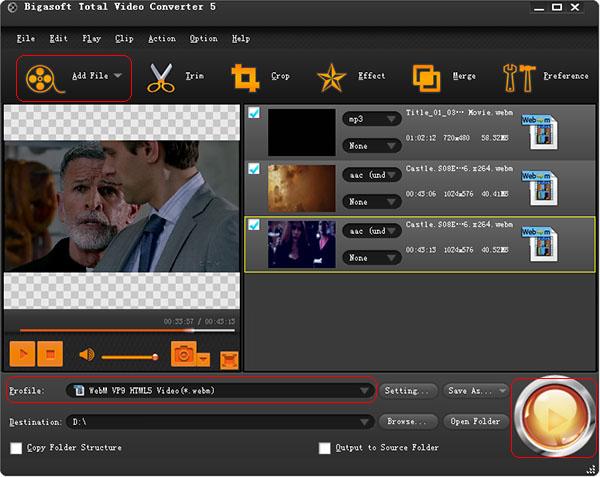
Task: Click WebM format icon for Title_01_03 Movie
Action: coord(540,132)
